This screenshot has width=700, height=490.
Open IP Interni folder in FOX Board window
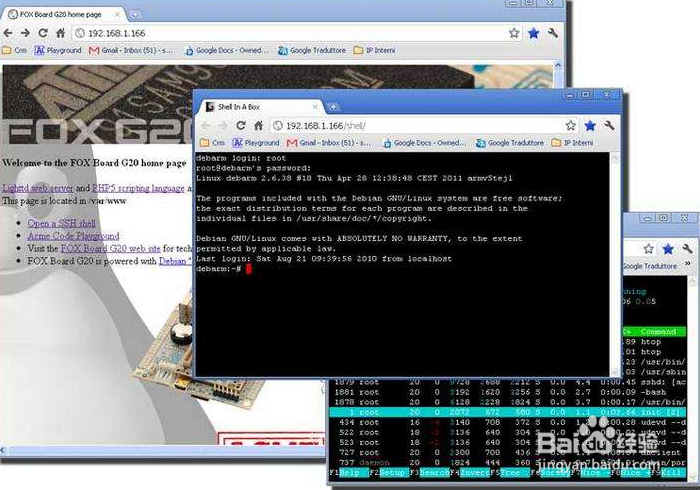[x=375, y=50]
